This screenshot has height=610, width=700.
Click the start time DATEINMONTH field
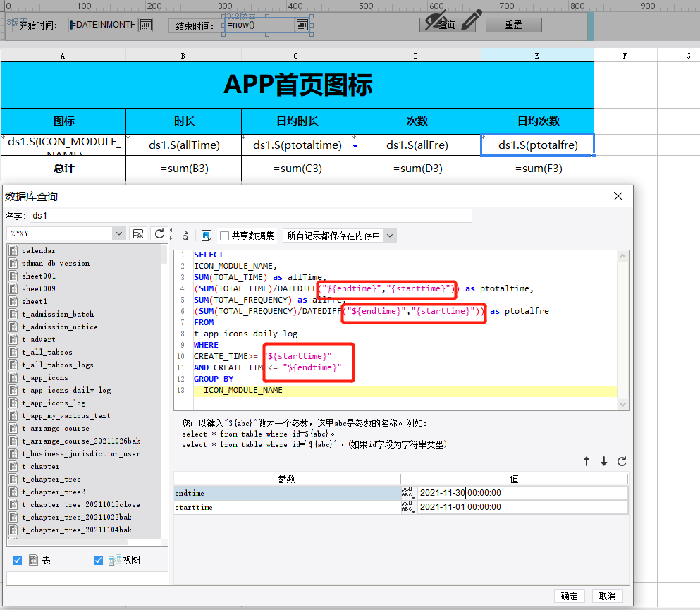point(104,25)
